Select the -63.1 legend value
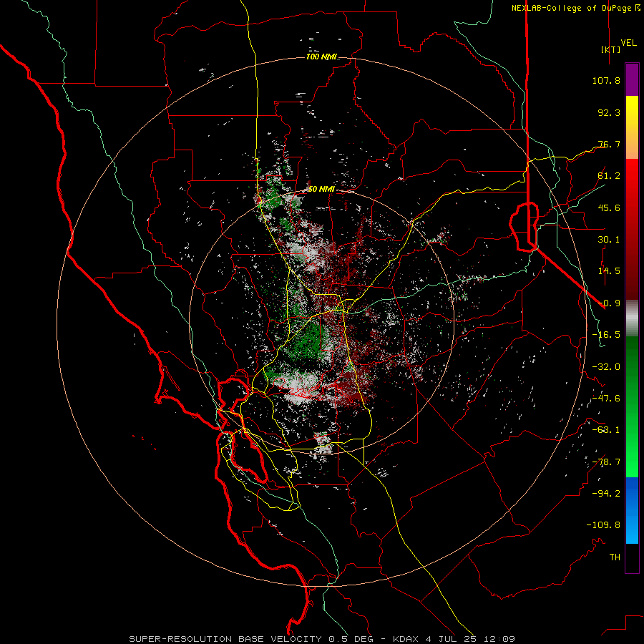Screen dimensions: 644x644 606,430
